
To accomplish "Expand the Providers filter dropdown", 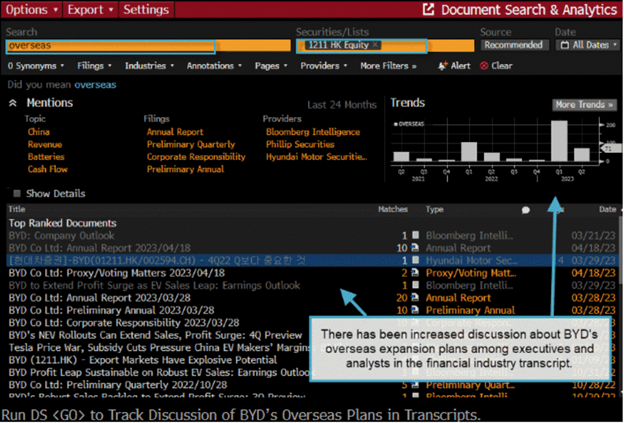I will (324, 66).
